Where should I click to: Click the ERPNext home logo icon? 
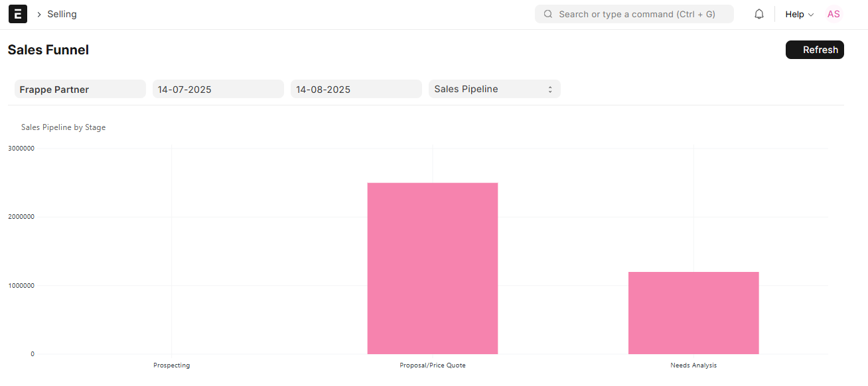[x=18, y=14]
